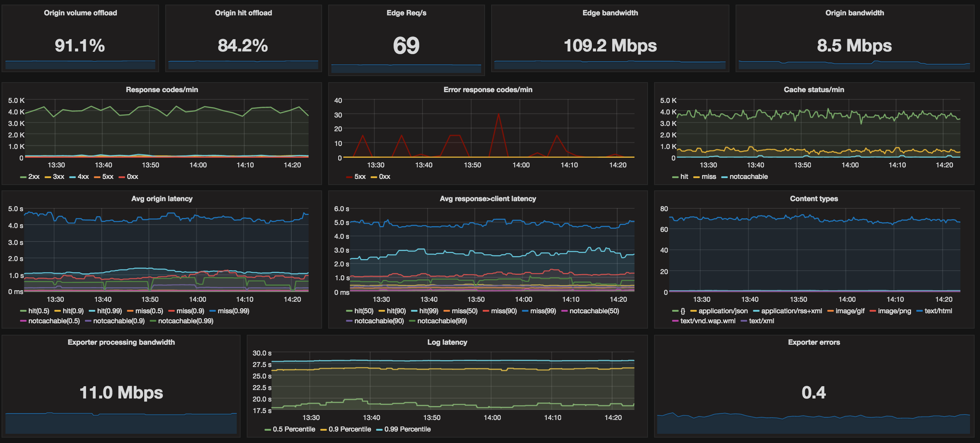Toggle 3xx series in Response codes legend
Screen dimensions: 980x443
coord(58,177)
